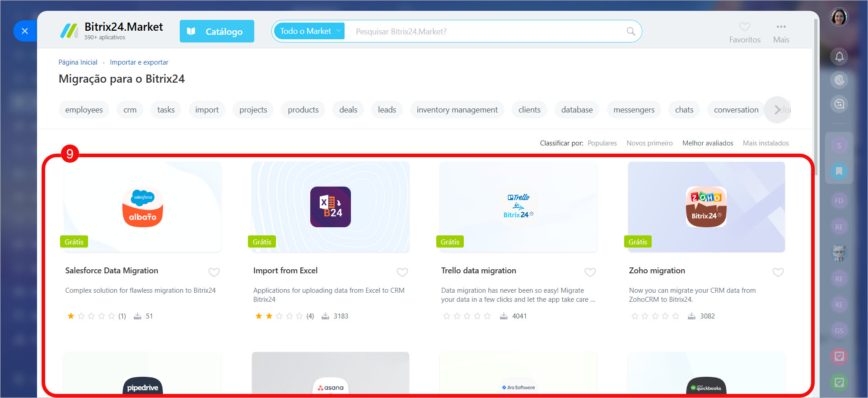Filter by leads tag

coord(387,110)
